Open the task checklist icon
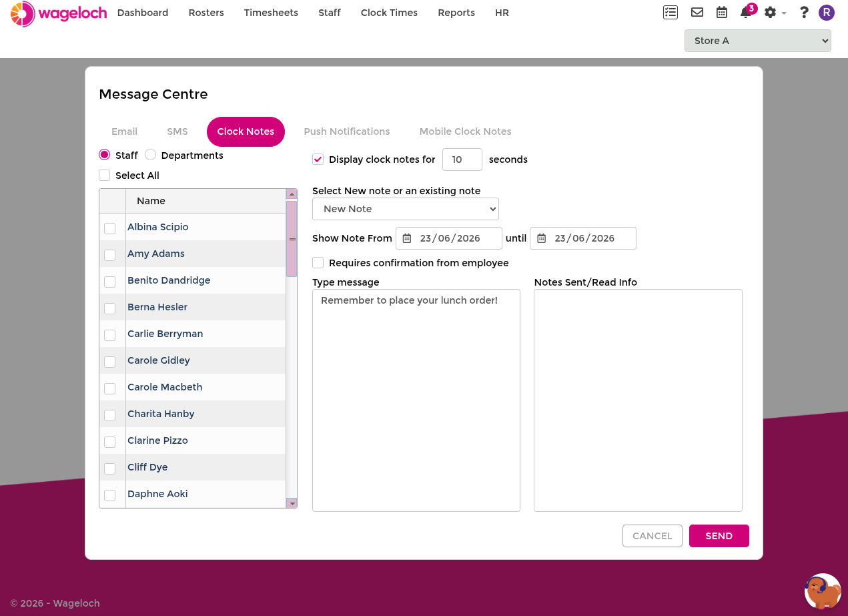This screenshot has height=616, width=848. click(x=671, y=12)
